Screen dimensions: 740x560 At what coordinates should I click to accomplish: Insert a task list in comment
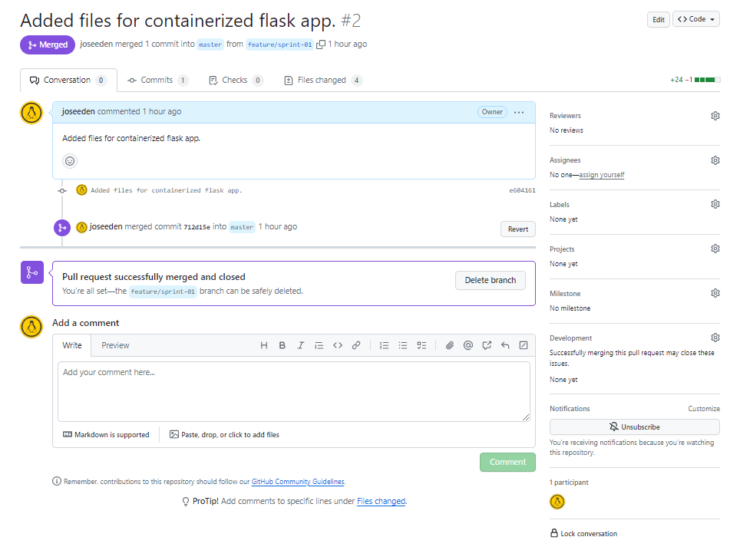421,345
